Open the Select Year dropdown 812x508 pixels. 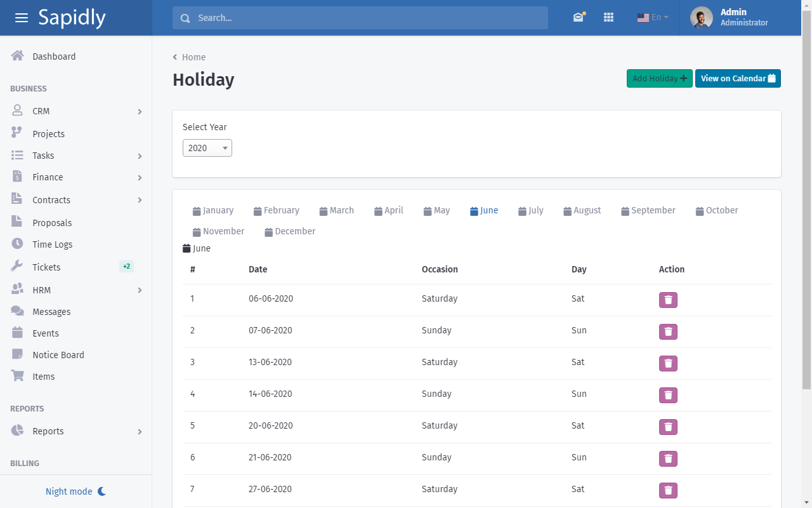[x=207, y=148]
